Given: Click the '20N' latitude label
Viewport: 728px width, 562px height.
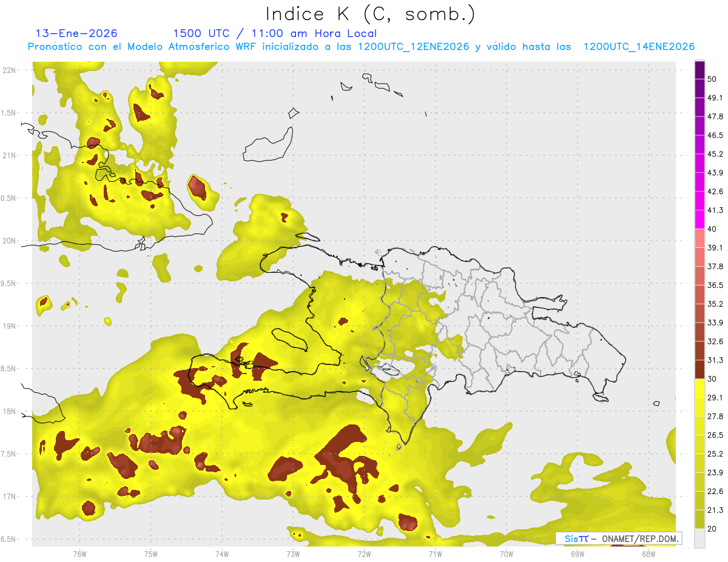Looking at the screenshot, I should 9,241.
